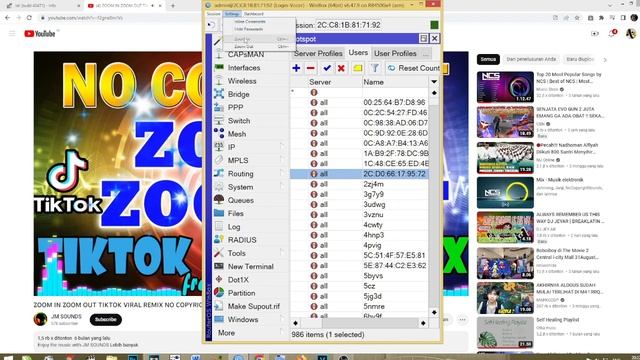The height and width of the screenshot is (360, 640).
Task: Click the red X disable icon
Action: coord(341,68)
